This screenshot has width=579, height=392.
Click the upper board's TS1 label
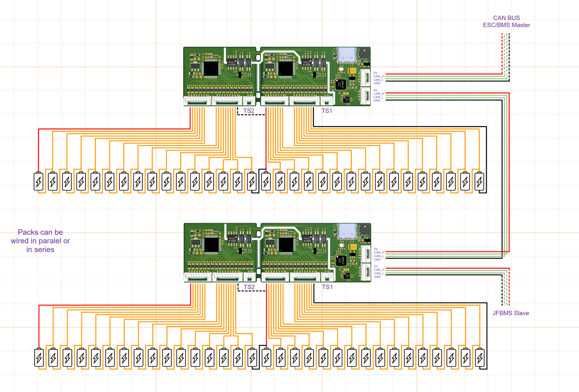[327, 111]
